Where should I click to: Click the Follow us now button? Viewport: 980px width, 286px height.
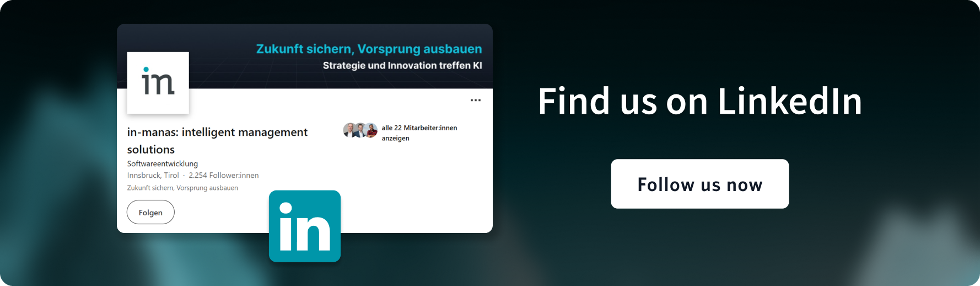pos(700,184)
